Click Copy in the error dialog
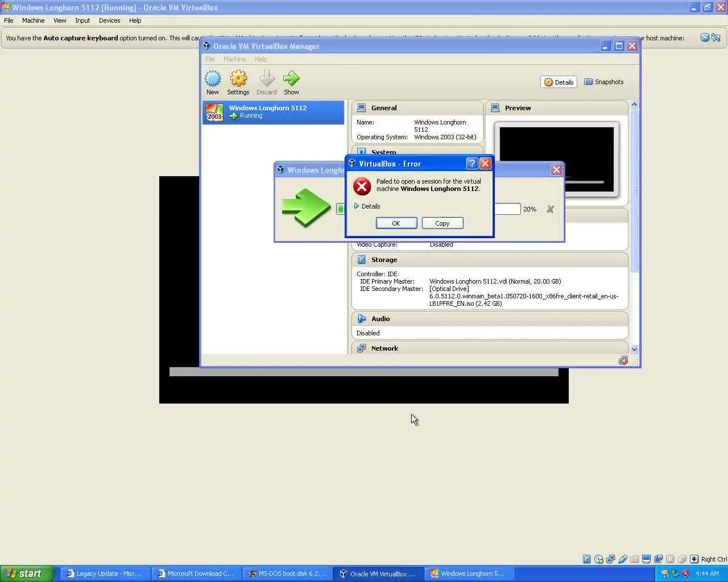 442,223
